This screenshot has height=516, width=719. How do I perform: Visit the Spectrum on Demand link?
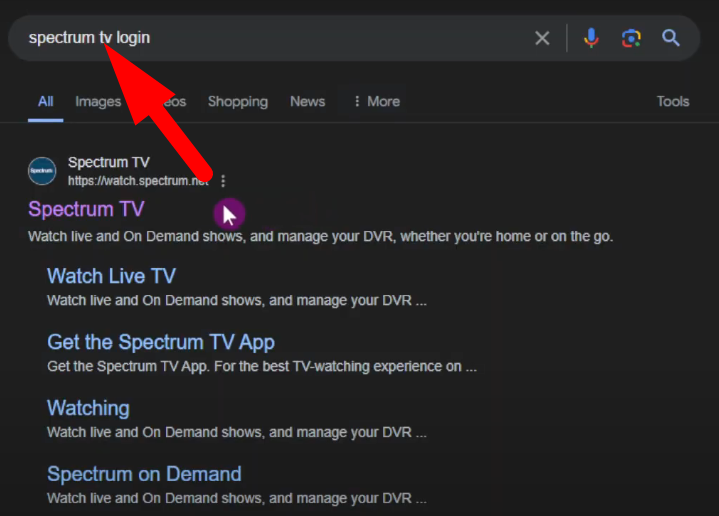click(144, 474)
